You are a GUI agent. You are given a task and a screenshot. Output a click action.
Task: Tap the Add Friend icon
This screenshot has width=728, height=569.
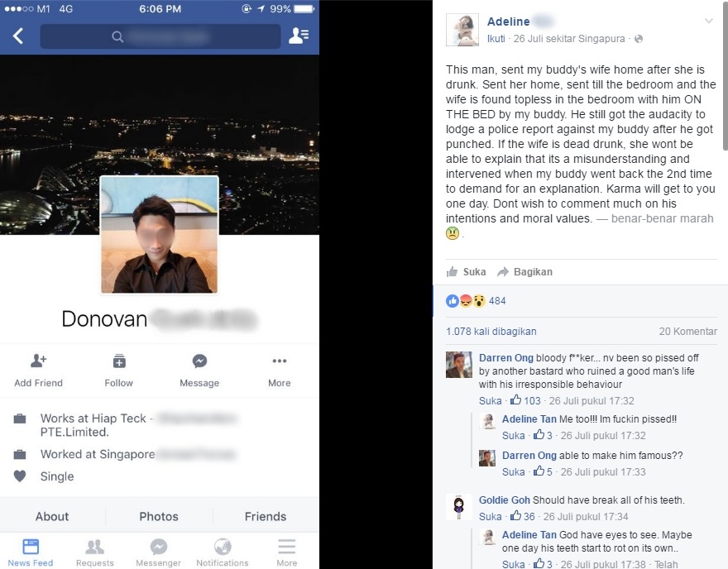pyautogui.click(x=39, y=361)
